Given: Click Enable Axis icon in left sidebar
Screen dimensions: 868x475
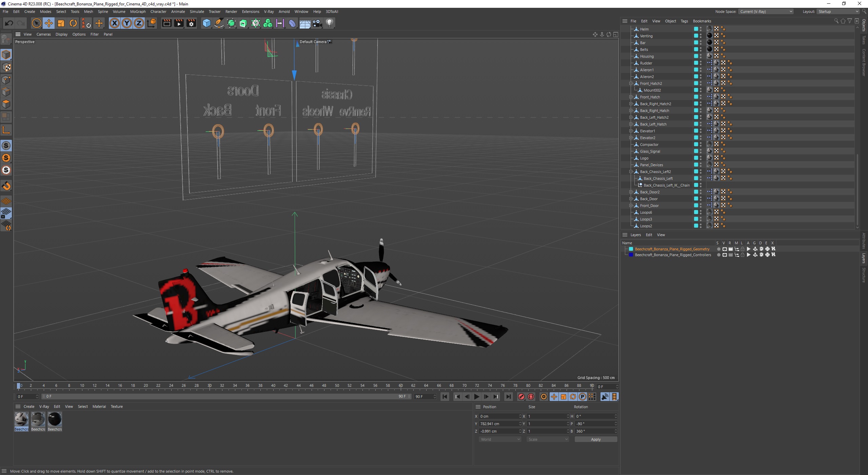Looking at the screenshot, I should (x=6, y=130).
